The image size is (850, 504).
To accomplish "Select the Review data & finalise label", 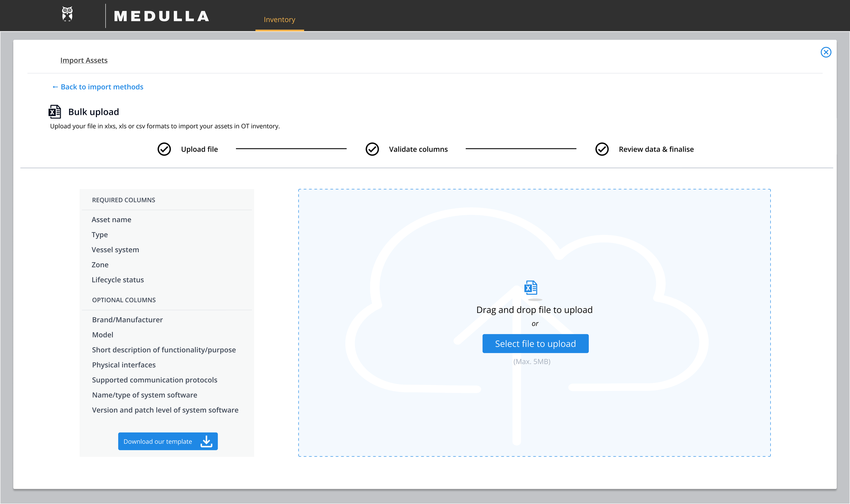I will click(x=656, y=149).
